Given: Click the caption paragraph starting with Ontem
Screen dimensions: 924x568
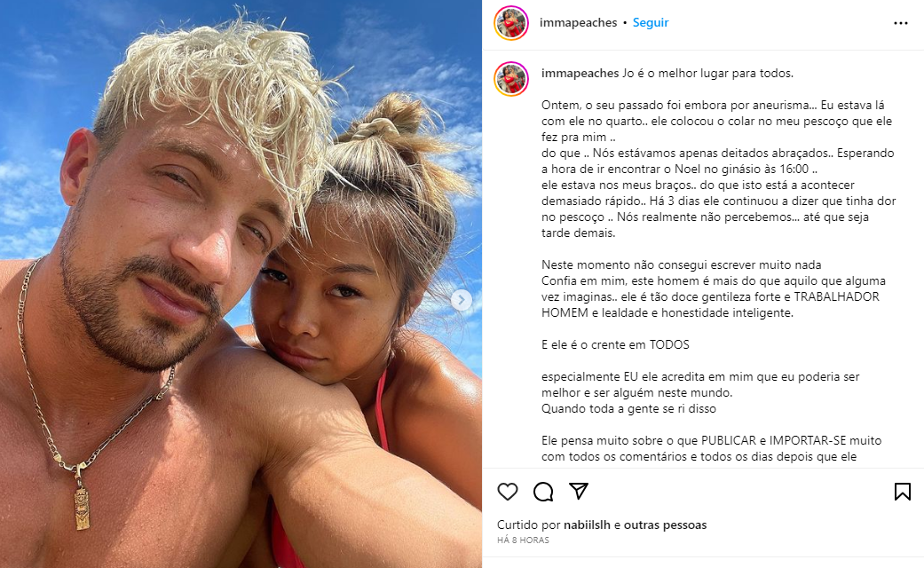Looking at the screenshot, I should [x=719, y=169].
